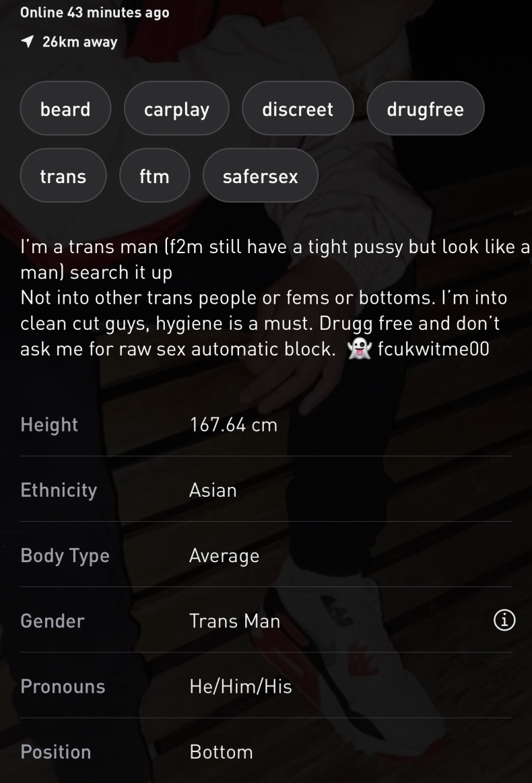Click the Position label
532x783 pixels.
(x=55, y=752)
